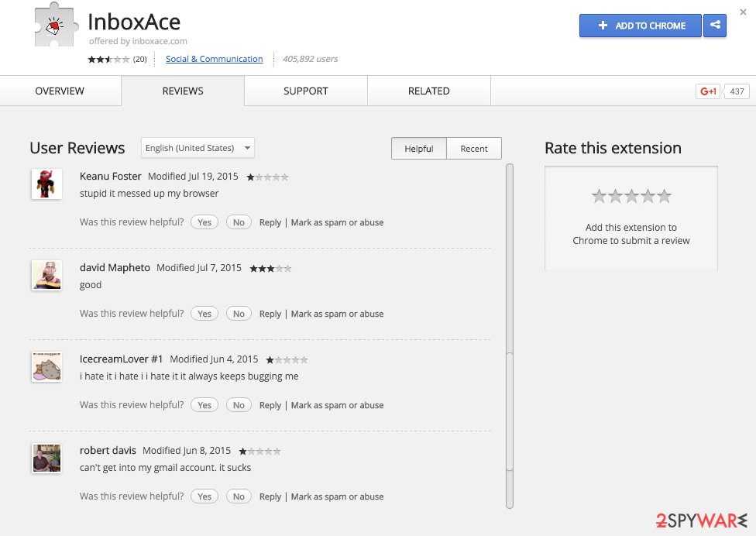This screenshot has width=756, height=536.
Task: Click the overall star rating near (20)
Action: (x=108, y=60)
